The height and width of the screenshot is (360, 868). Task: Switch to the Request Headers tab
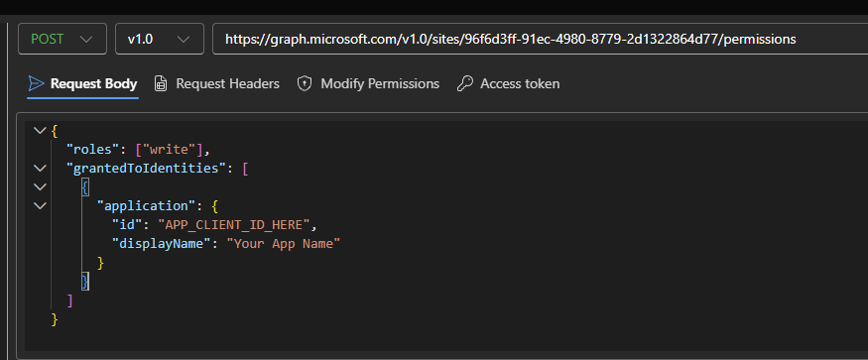click(x=217, y=83)
